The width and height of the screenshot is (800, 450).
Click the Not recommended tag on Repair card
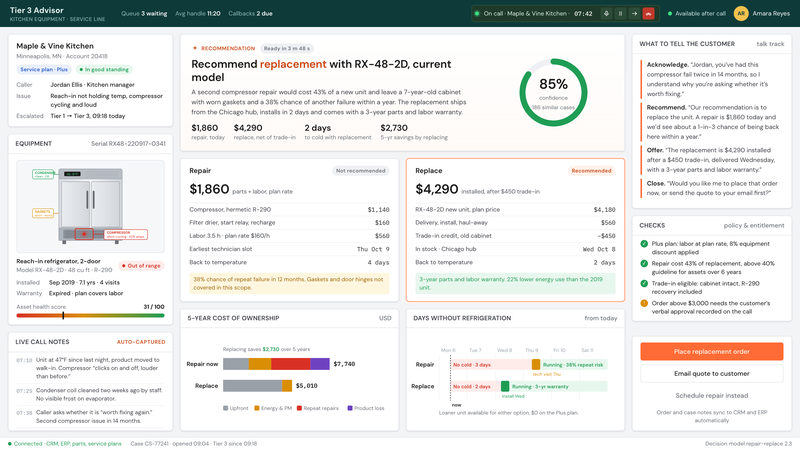[360, 171]
